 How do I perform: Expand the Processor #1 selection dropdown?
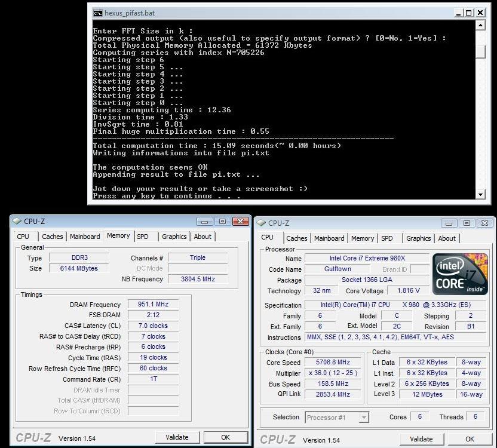coord(364,418)
